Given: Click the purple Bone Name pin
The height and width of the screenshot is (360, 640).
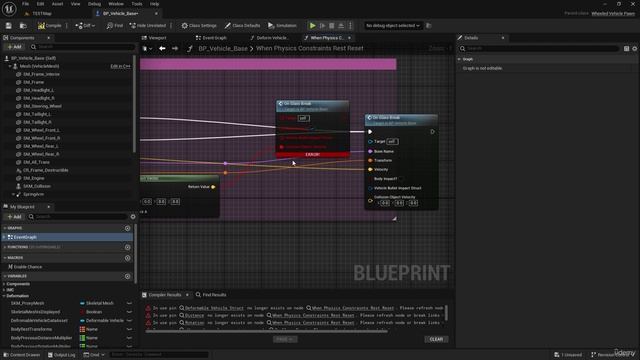Looking at the screenshot, I should point(370,151).
